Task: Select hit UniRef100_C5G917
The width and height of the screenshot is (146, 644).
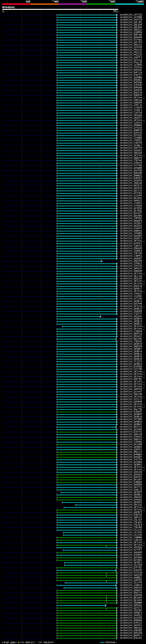Action: click(131, 294)
